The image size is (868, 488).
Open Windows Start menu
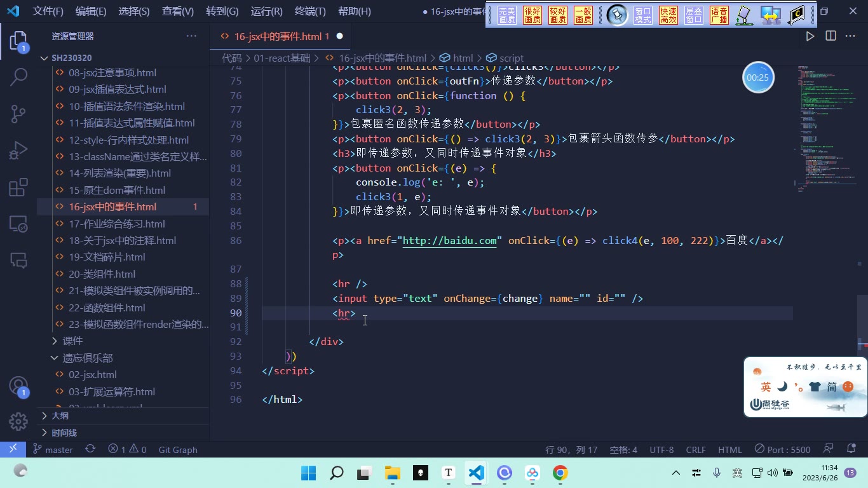click(309, 473)
